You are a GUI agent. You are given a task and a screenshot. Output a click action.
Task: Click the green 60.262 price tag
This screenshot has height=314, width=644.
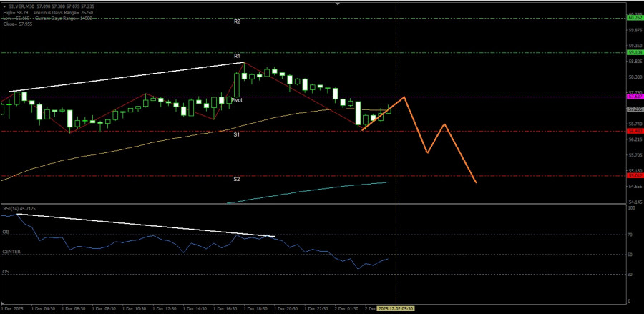coord(635,18)
